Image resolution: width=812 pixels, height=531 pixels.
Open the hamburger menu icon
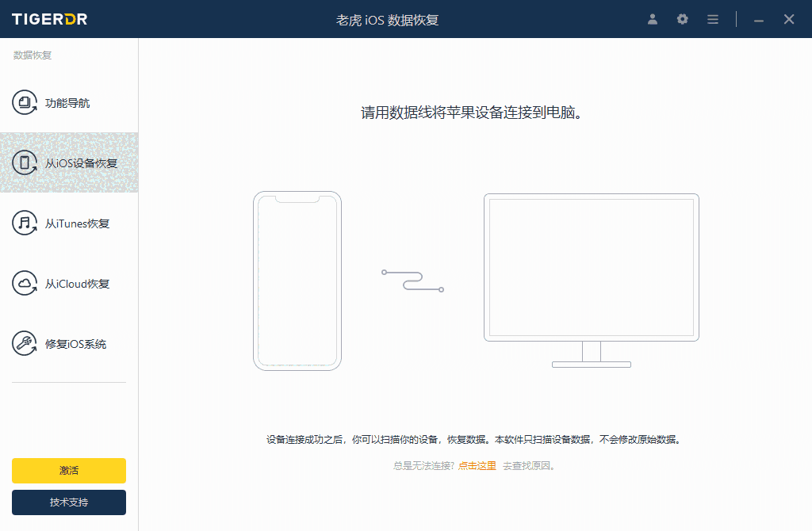(x=712, y=19)
